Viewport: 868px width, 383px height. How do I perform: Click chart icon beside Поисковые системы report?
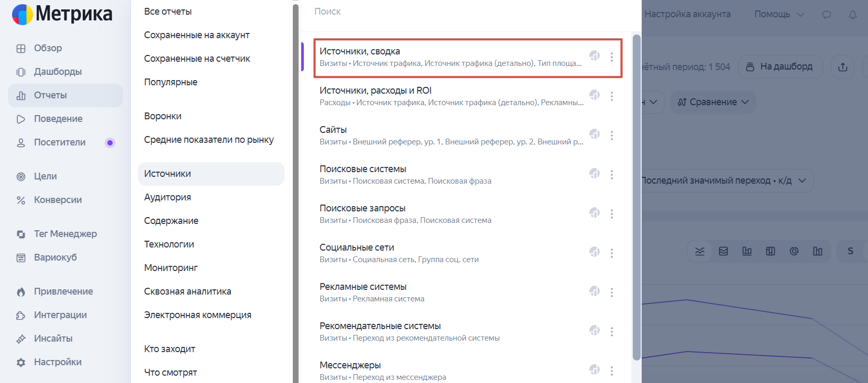595,173
